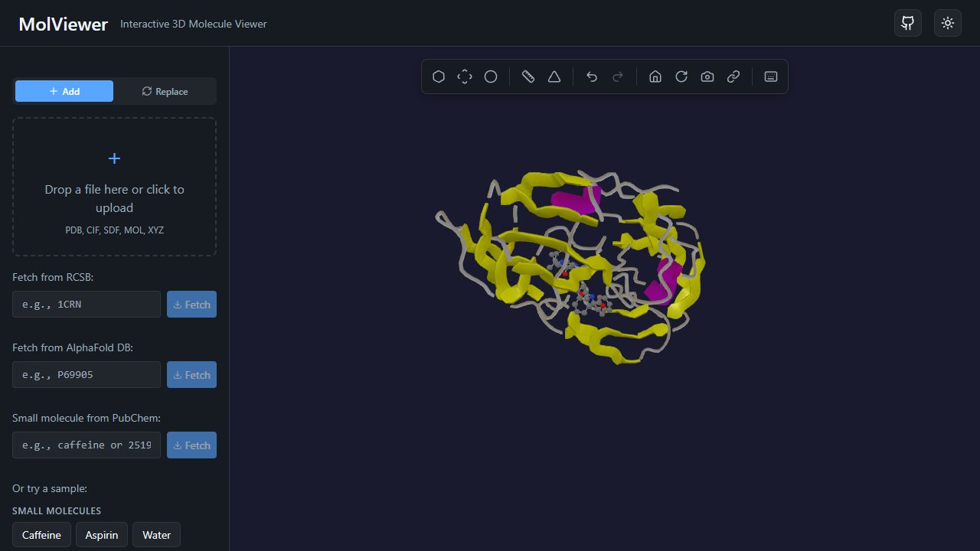980x551 pixels.
Task: Switch to Replace mode
Action: (x=165, y=91)
